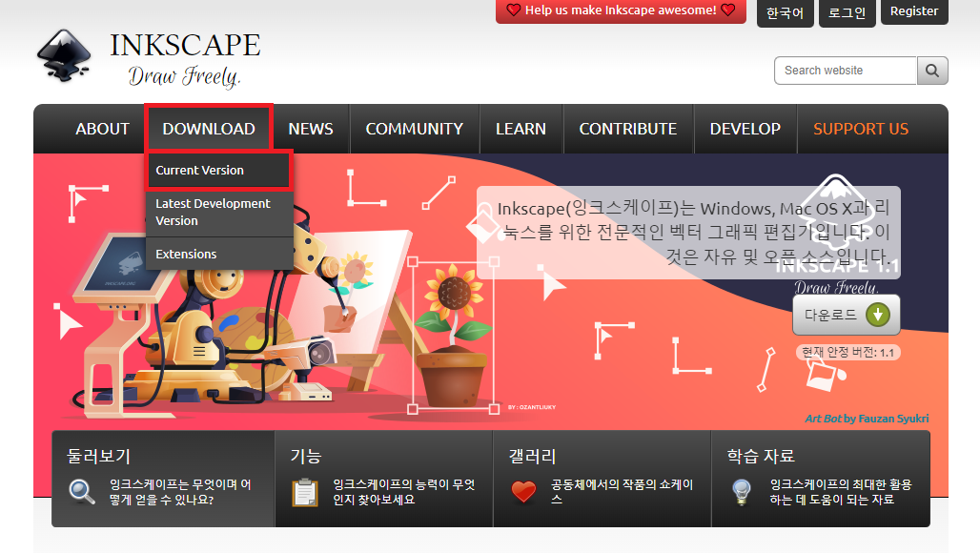Click the 다운로드 download button

click(x=847, y=315)
